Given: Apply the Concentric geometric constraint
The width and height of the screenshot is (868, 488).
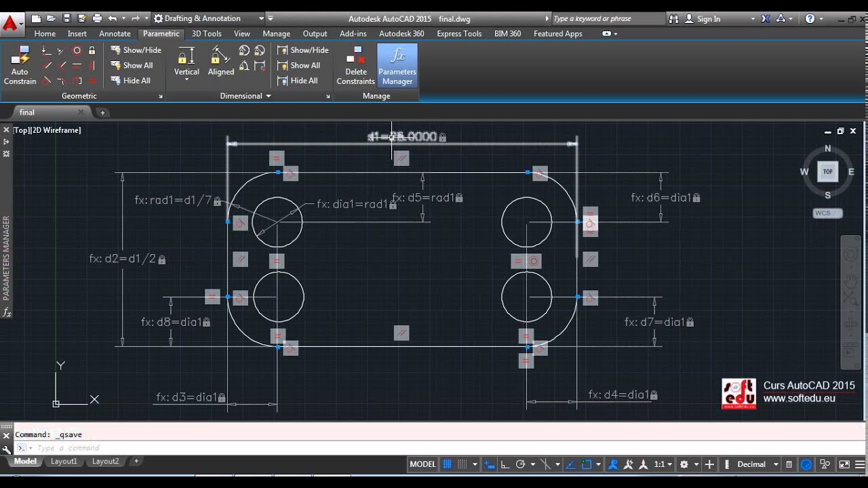Looking at the screenshot, I should 77,50.
